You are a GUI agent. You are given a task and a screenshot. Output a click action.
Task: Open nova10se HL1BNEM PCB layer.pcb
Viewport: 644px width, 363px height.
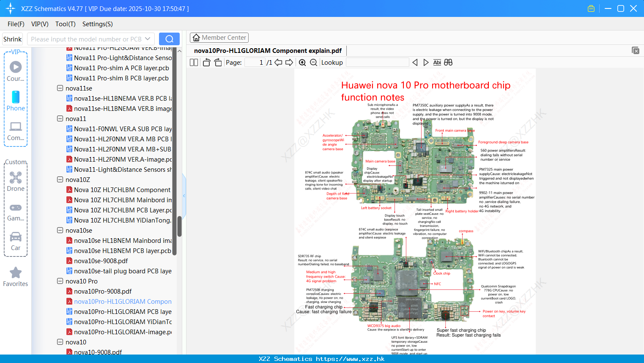point(119,251)
